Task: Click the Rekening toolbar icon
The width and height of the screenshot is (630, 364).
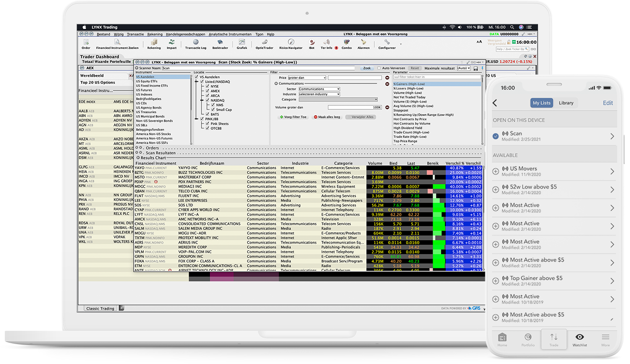Action: pyautogui.click(x=154, y=44)
